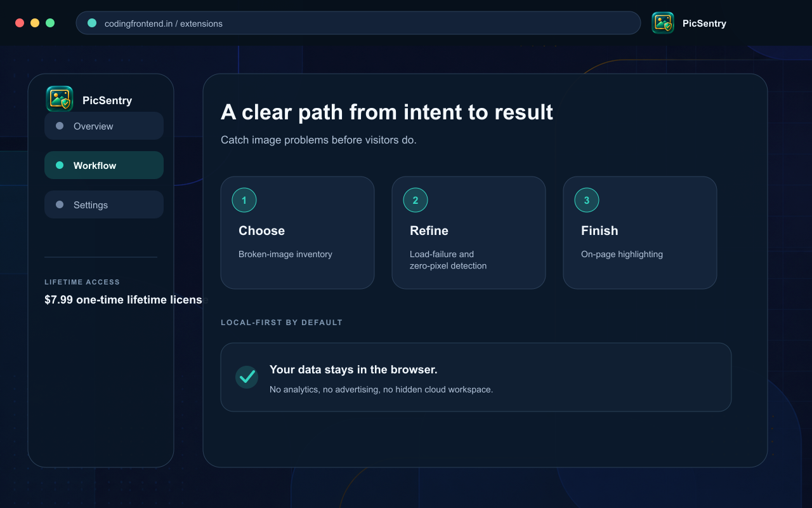
Task: Click the PicSentry name in the top bar
Action: coord(704,23)
